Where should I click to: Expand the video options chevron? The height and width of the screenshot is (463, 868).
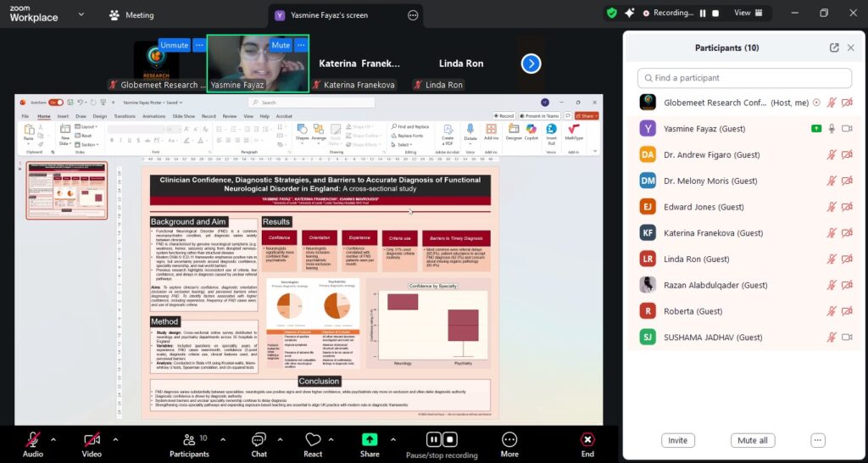coord(115,439)
